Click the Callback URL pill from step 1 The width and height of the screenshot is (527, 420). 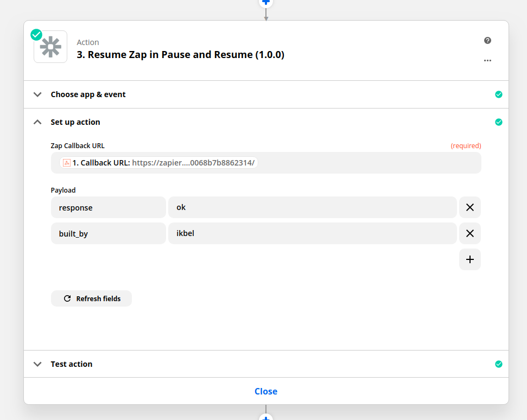tap(158, 163)
